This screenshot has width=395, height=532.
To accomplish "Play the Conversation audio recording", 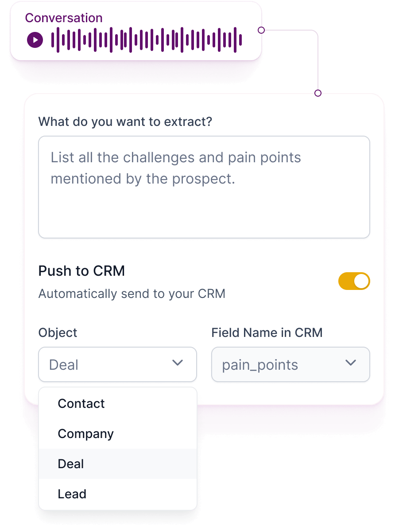I will point(34,39).
